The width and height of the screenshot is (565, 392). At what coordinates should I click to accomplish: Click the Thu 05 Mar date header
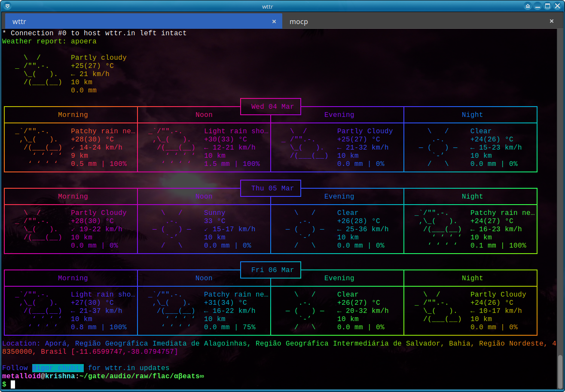tap(272, 188)
